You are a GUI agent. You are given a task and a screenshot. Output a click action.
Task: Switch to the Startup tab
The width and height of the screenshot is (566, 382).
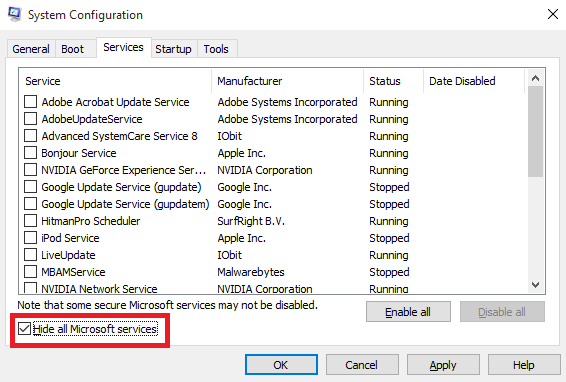(x=174, y=49)
